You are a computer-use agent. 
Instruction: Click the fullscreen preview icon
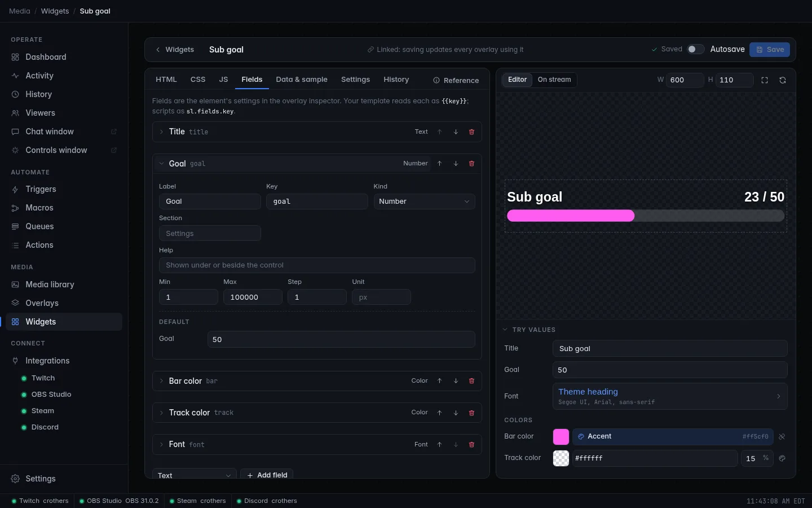click(765, 80)
